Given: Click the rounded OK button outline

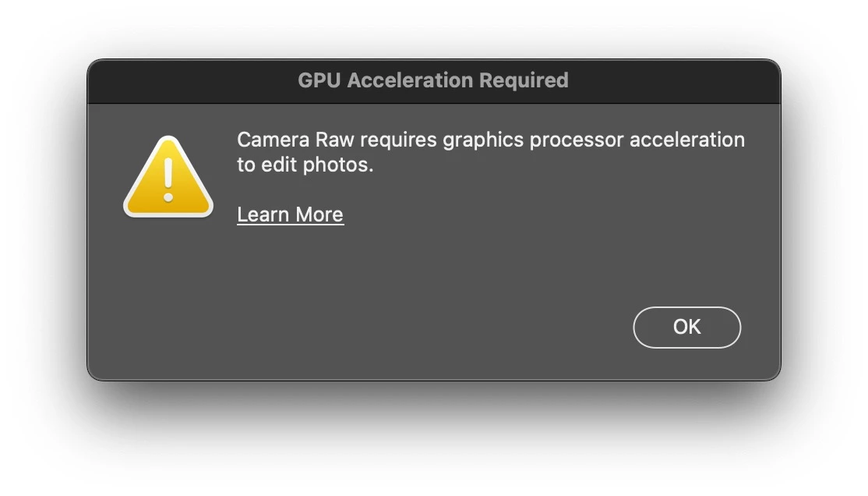Looking at the screenshot, I should (686, 327).
